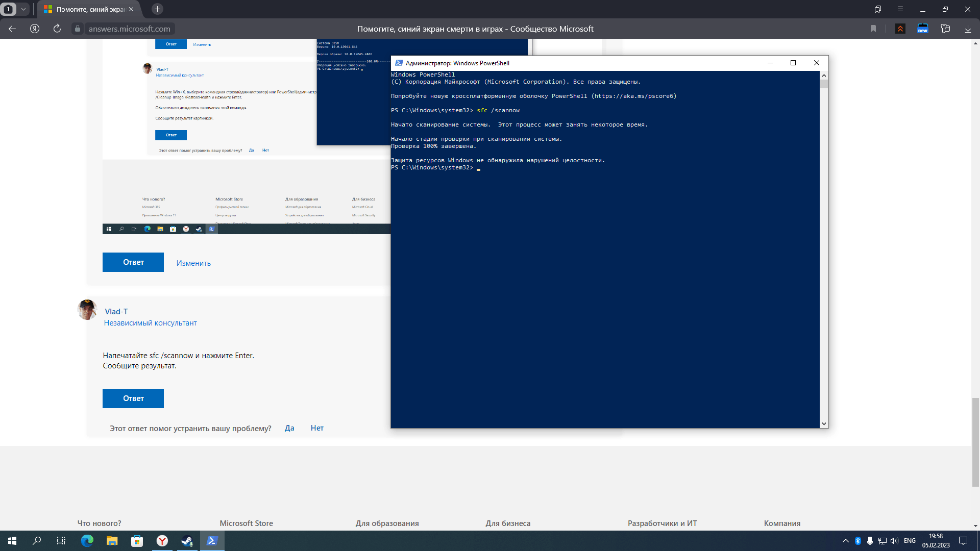Viewport: 980px width, 551px height.
Task: Open the Windows notification center
Action: point(963,541)
